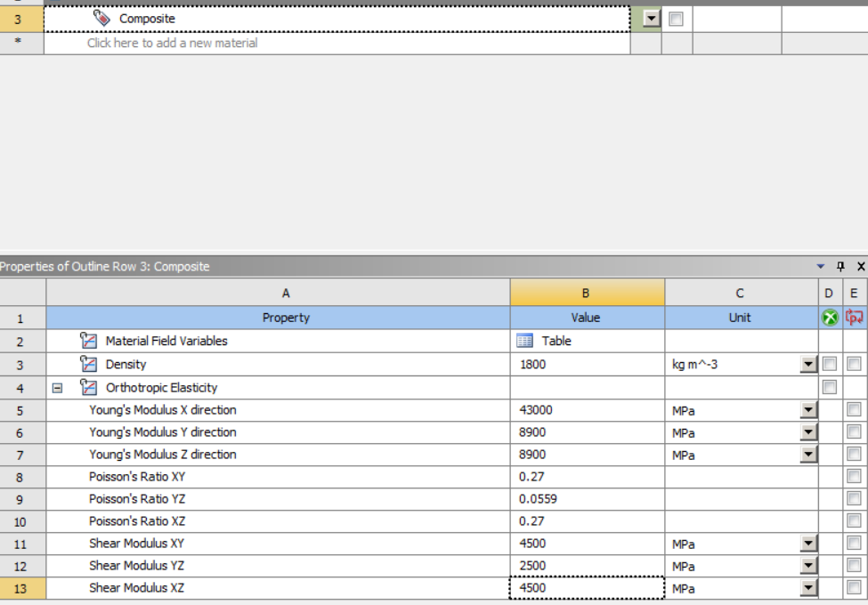
Task: Open the Density unit dropdown
Action: point(807,364)
